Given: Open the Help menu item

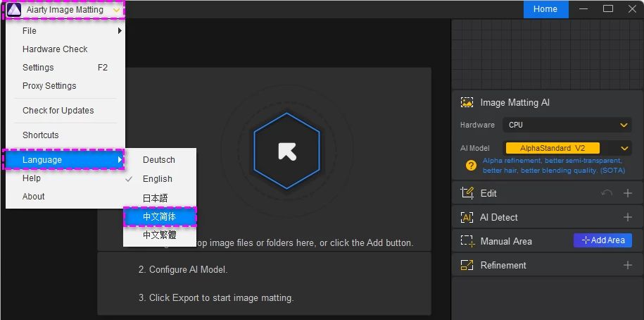Looking at the screenshot, I should [x=65, y=178].
